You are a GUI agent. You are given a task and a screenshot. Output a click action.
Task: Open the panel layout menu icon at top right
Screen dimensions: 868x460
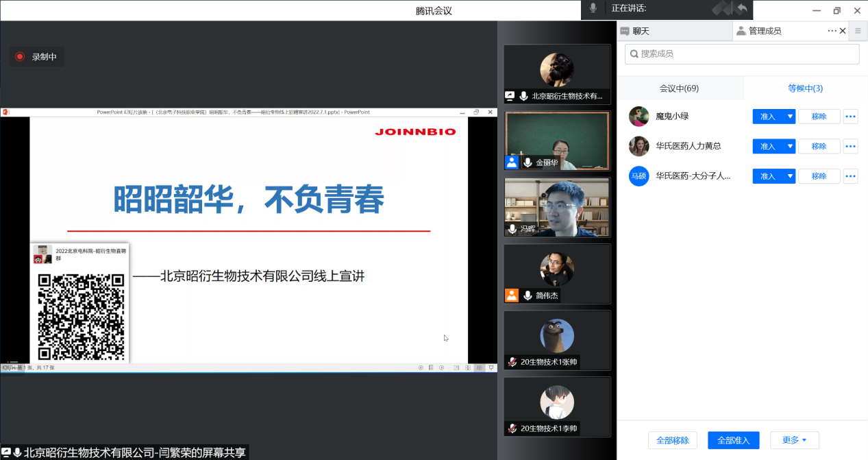click(858, 31)
